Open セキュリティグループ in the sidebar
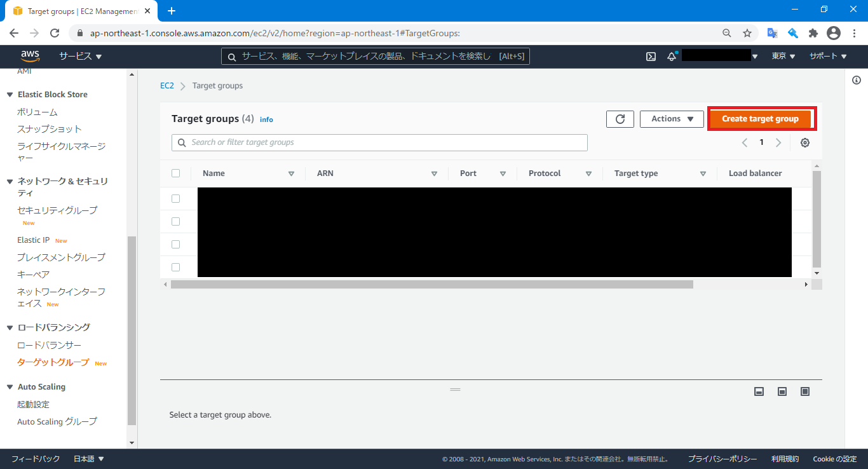The height and width of the screenshot is (469, 868). tap(57, 210)
